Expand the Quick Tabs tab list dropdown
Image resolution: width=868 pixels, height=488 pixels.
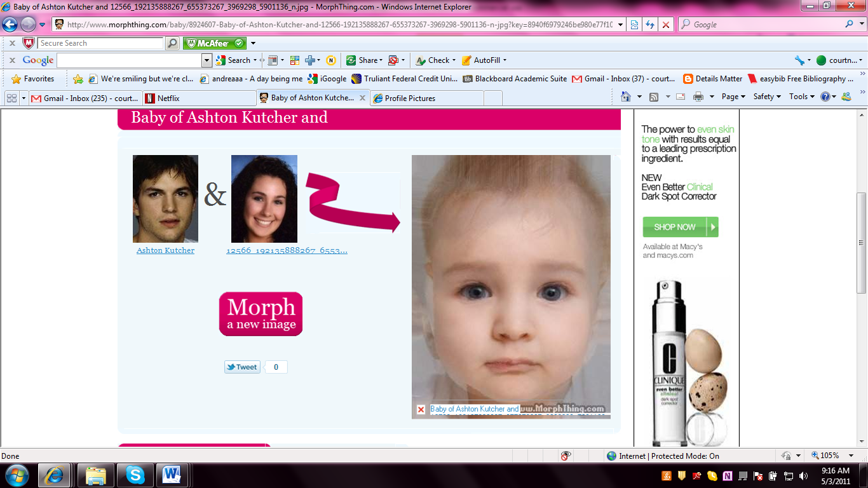24,98
